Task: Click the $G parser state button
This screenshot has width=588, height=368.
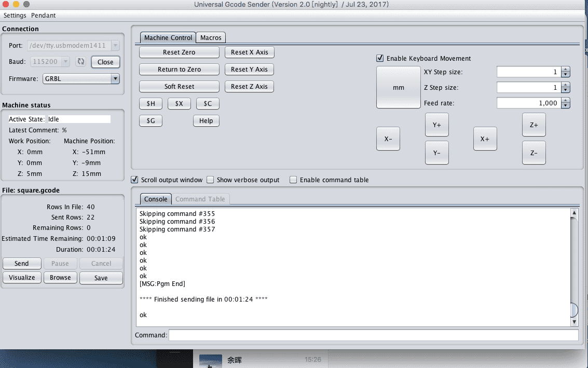Action: pos(151,121)
